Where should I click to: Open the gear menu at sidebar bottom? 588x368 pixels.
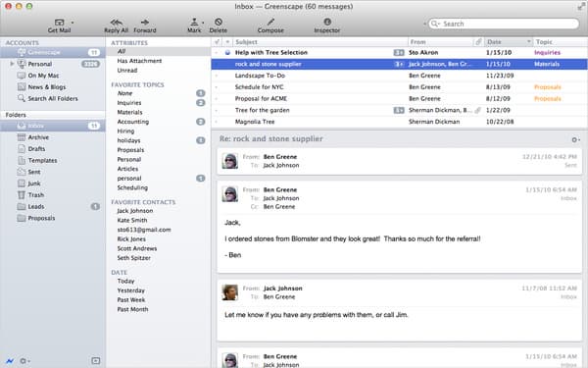pyautogui.click(x=24, y=361)
